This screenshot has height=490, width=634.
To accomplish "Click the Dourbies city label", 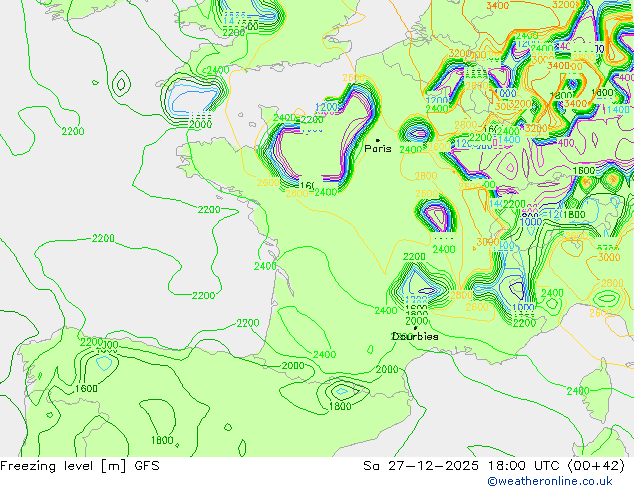I will pyautogui.click(x=415, y=336).
